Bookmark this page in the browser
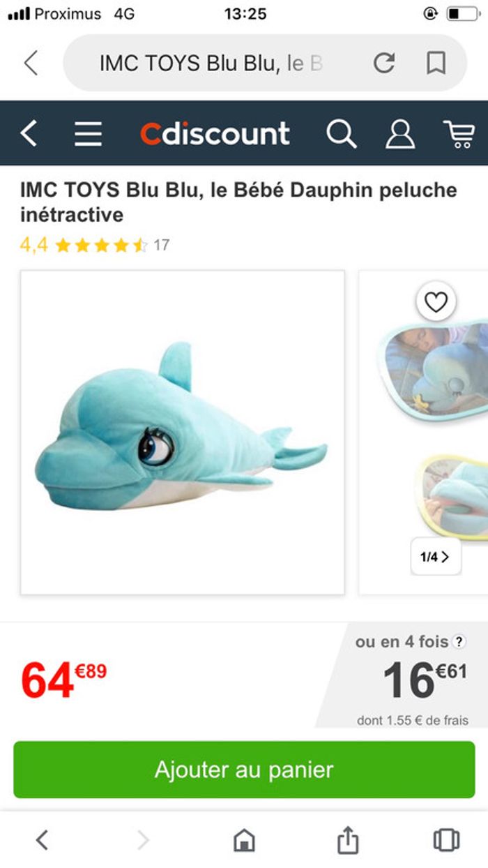488x868 pixels. pyautogui.click(x=436, y=63)
